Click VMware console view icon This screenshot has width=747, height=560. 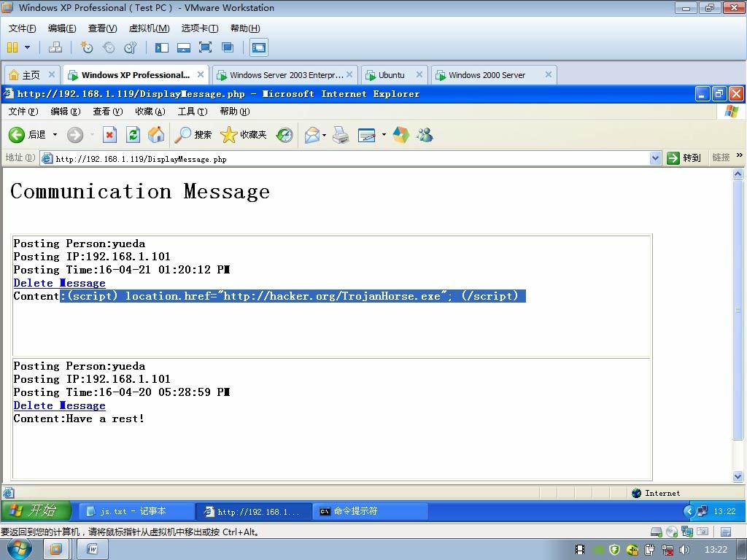pyautogui.click(x=259, y=47)
